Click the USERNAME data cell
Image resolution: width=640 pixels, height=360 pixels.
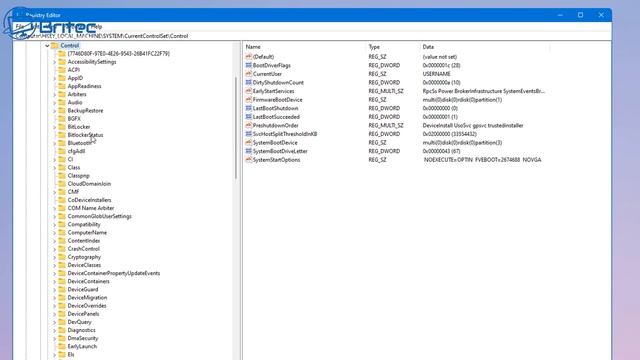(x=436, y=74)
